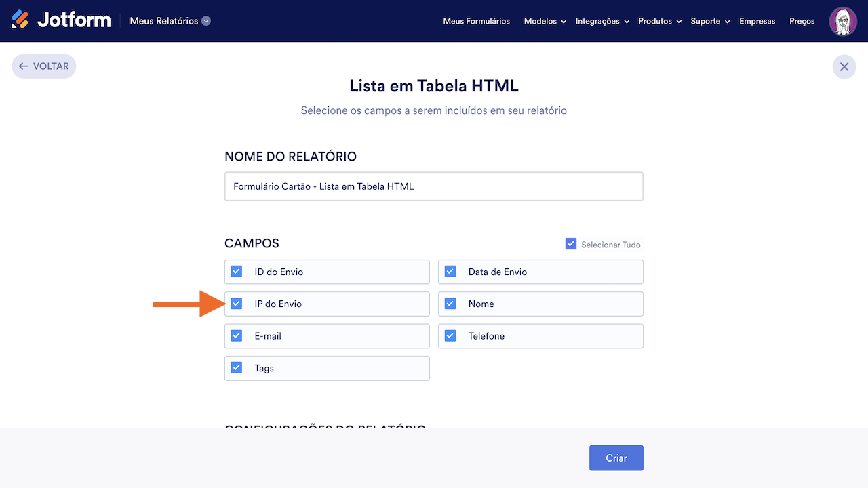Open the Produtos dropdown
868x488 pixels.
point(659,21)
